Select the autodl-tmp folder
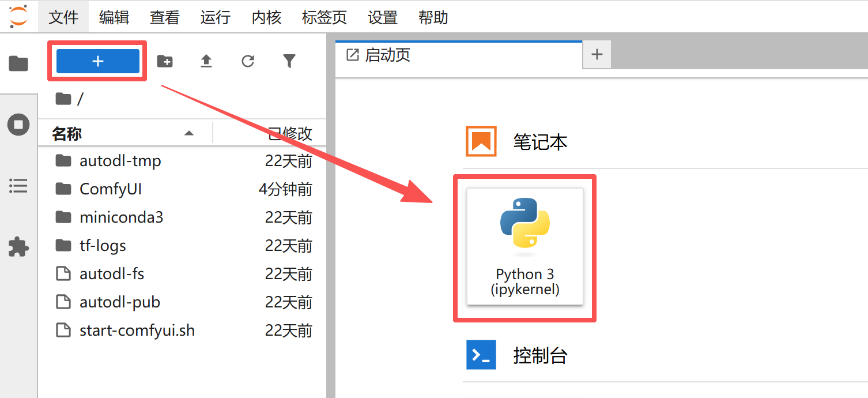 182,160
